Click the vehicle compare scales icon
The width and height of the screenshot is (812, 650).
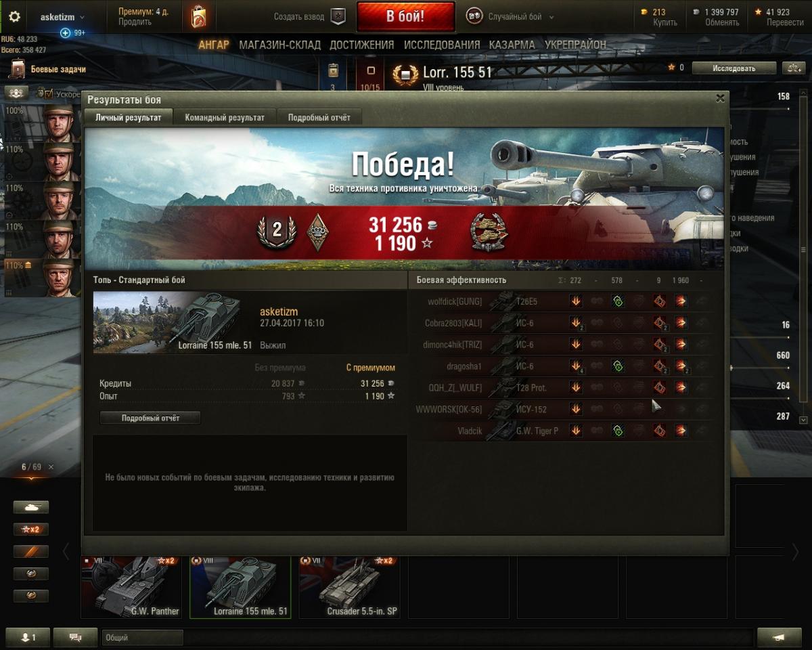pyautogui.click(x=793, y=68)
